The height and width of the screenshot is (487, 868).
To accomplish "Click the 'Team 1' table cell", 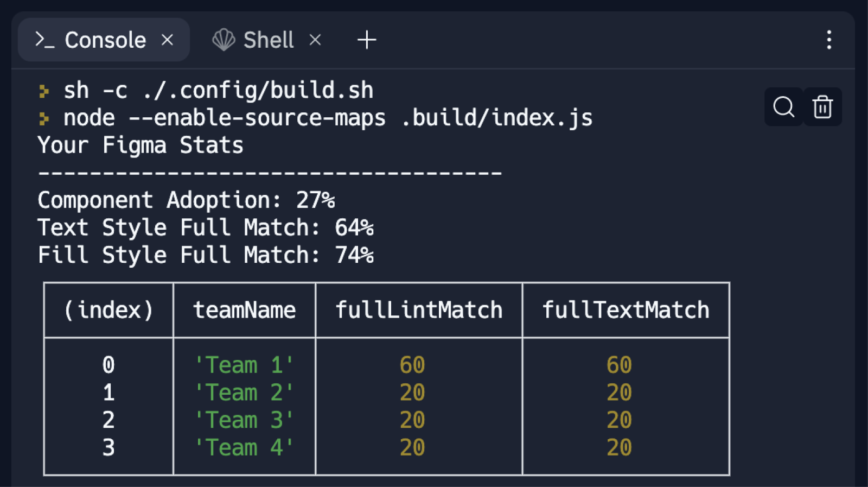I will [244, 365].
